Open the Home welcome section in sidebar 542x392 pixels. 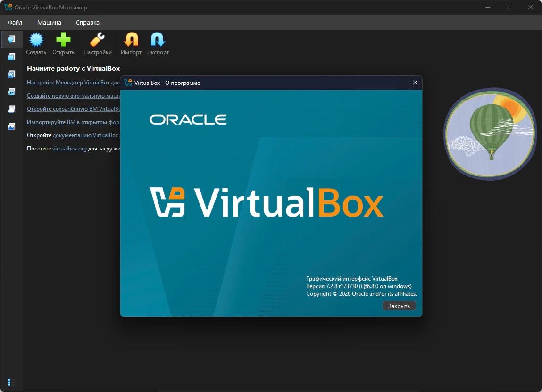click(x=12, y=39)
